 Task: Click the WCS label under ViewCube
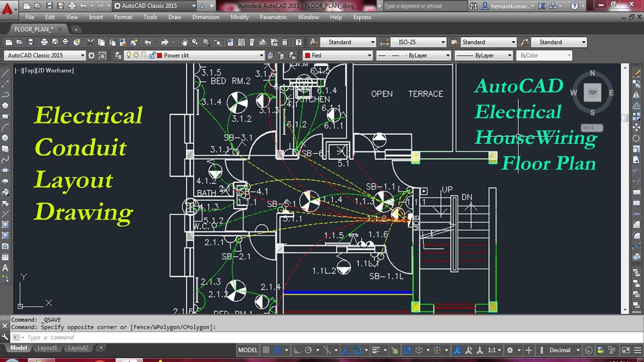coord(592,128)
